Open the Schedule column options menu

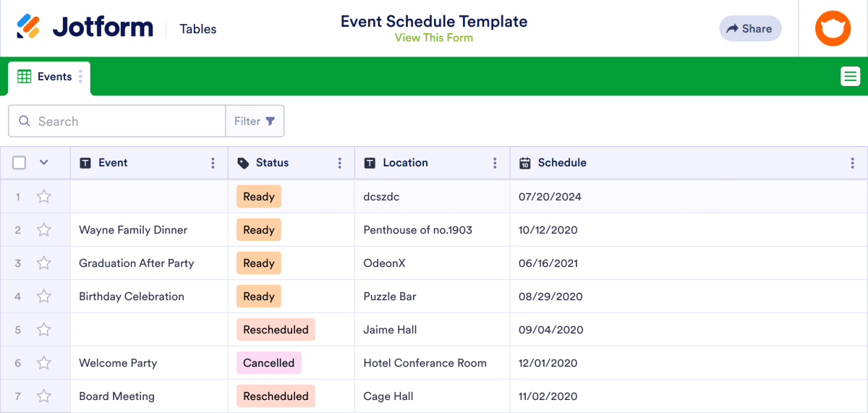point(852,163)
